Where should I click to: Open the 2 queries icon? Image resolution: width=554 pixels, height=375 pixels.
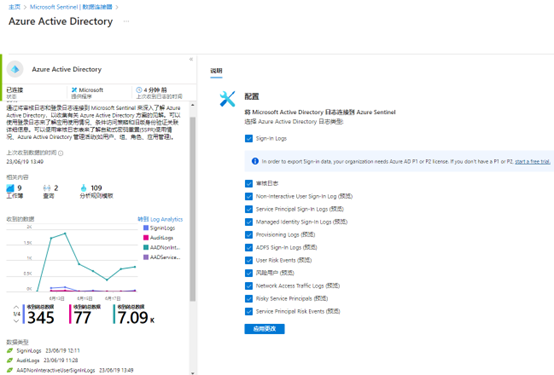click(47, 188)
